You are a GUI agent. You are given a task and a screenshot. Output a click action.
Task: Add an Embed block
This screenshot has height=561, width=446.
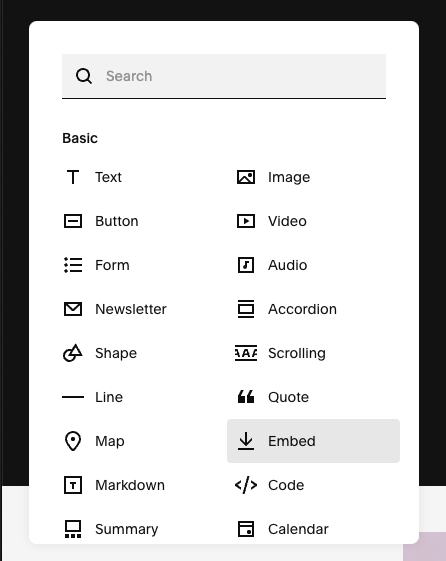[313, 441]
